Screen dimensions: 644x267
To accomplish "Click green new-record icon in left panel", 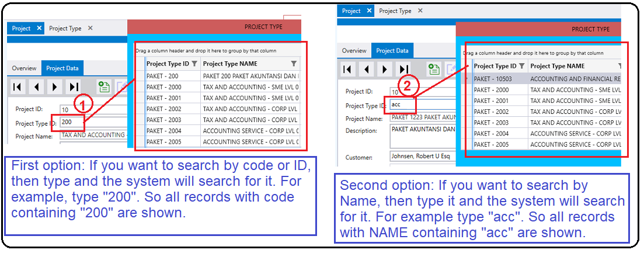I will (104, 87).
